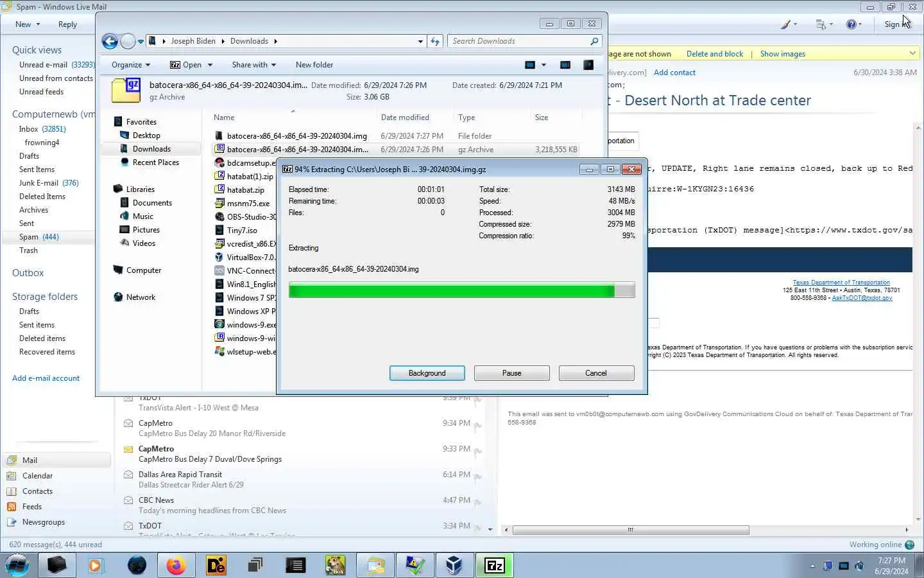The width and height of the screenshot is (924, 578).
Task: Open the Share with menu
Action: (254, 65)
